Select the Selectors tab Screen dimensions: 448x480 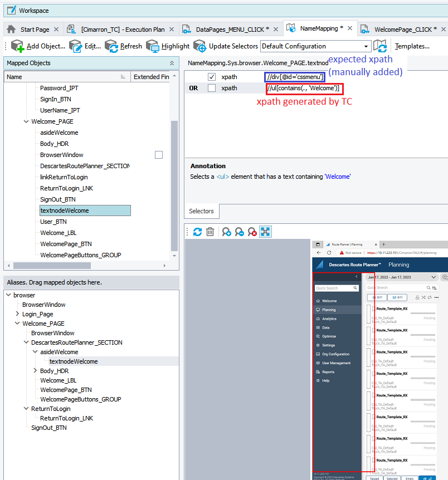click(x=201, y=211)
